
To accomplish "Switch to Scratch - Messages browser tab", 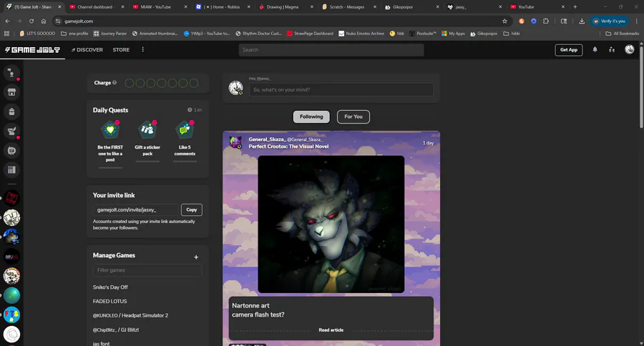I will (x=348, y=7).
